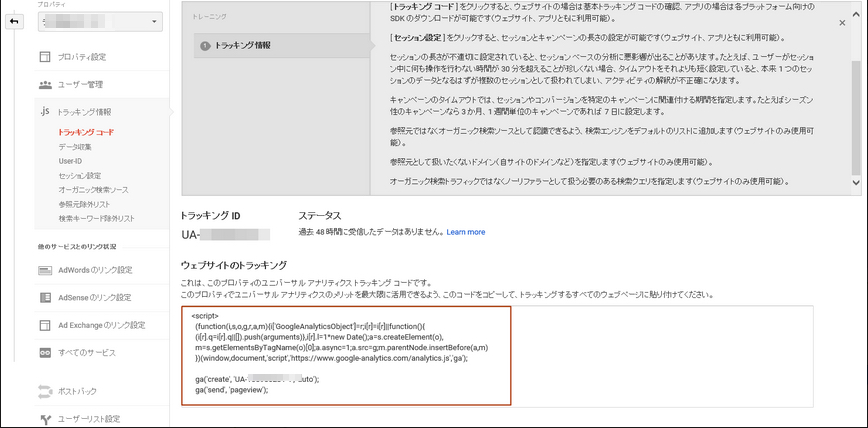Open the property selector dropdown
The image size is (868, 428).
pos(100,21)
